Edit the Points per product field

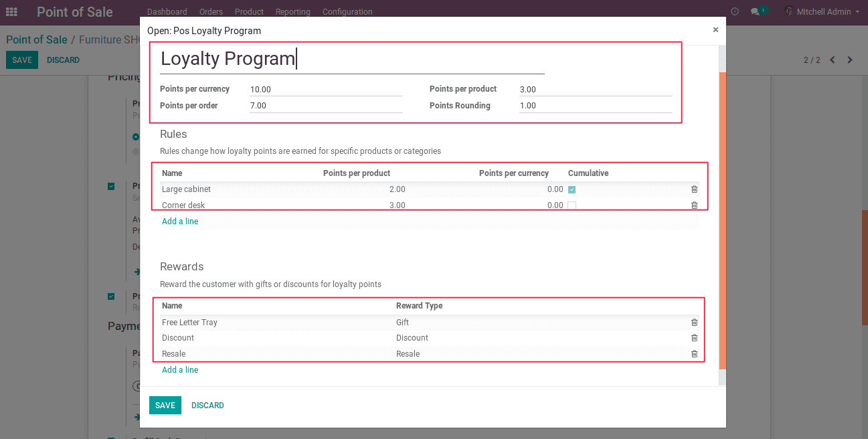[596, 89]
